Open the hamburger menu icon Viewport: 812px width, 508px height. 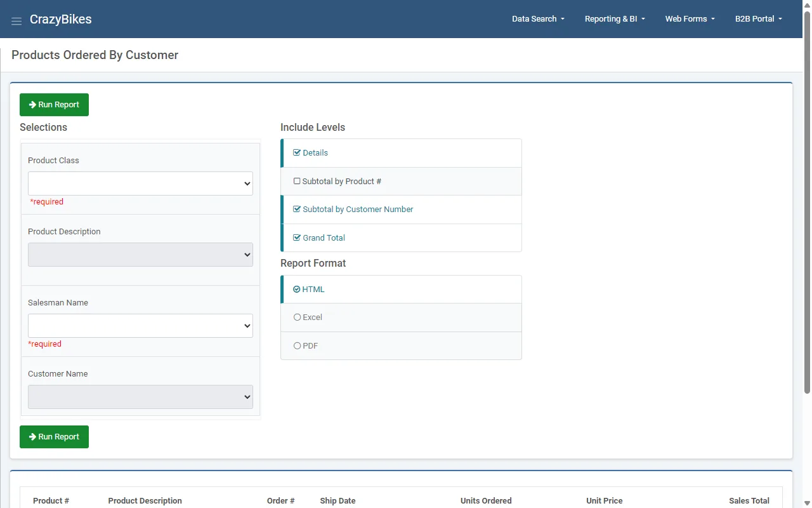click(16, 21)
